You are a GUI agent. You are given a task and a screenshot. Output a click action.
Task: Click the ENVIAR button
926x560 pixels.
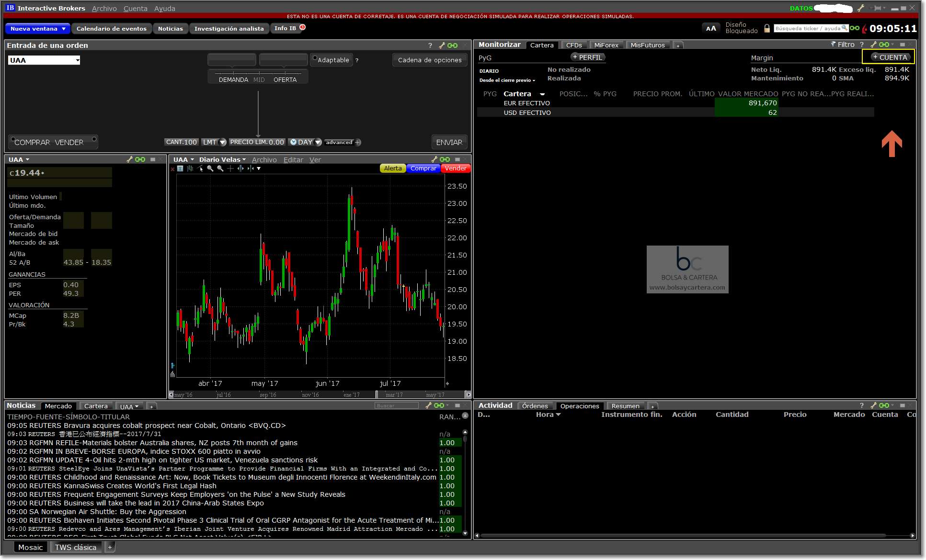pyautogui.click(x=449, y=142)
